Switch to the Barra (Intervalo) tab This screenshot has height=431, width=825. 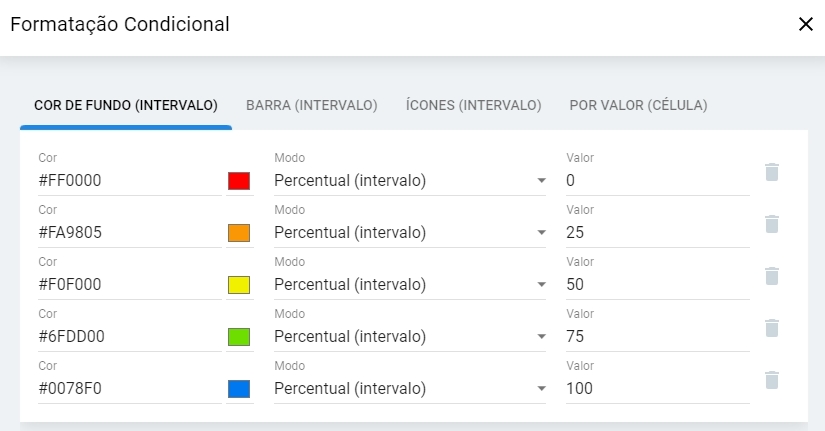coord(311,105)
